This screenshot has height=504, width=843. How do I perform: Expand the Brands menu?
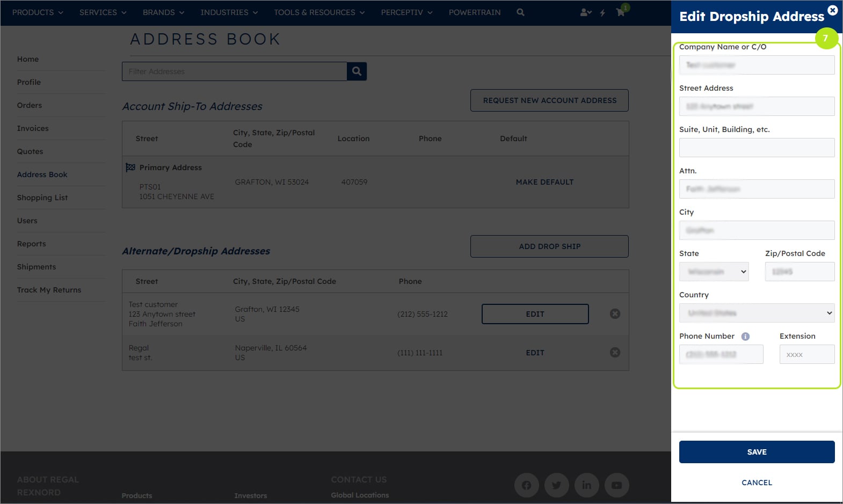pos(163,12)
